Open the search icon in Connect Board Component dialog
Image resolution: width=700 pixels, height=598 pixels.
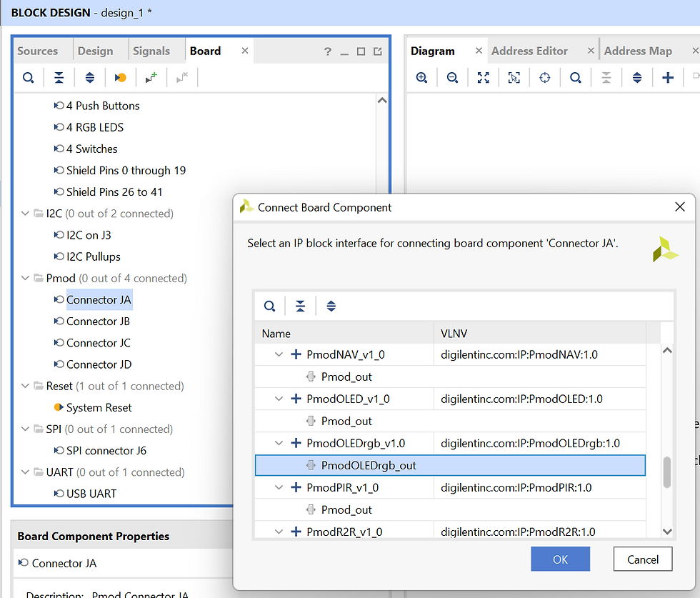point(270,306)
